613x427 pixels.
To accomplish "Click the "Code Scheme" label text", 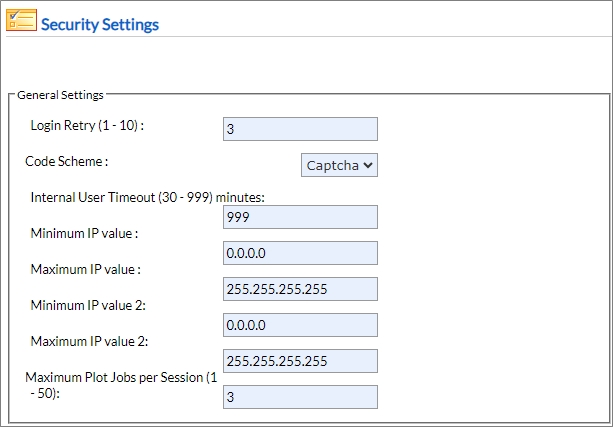I will tap(66, 161).
